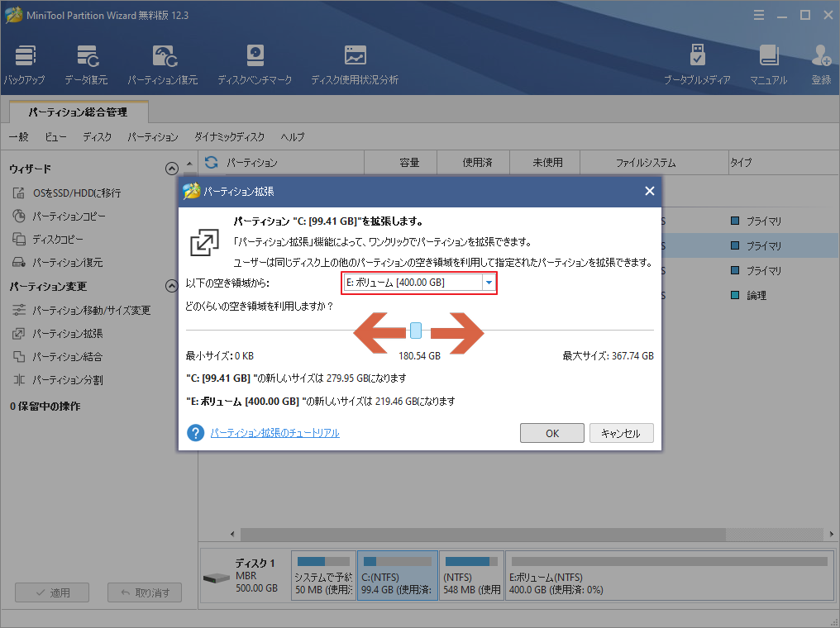The image size is (840, 628).
Task: Open パーティション拡張のチュートリアル link
Action: 274,433
